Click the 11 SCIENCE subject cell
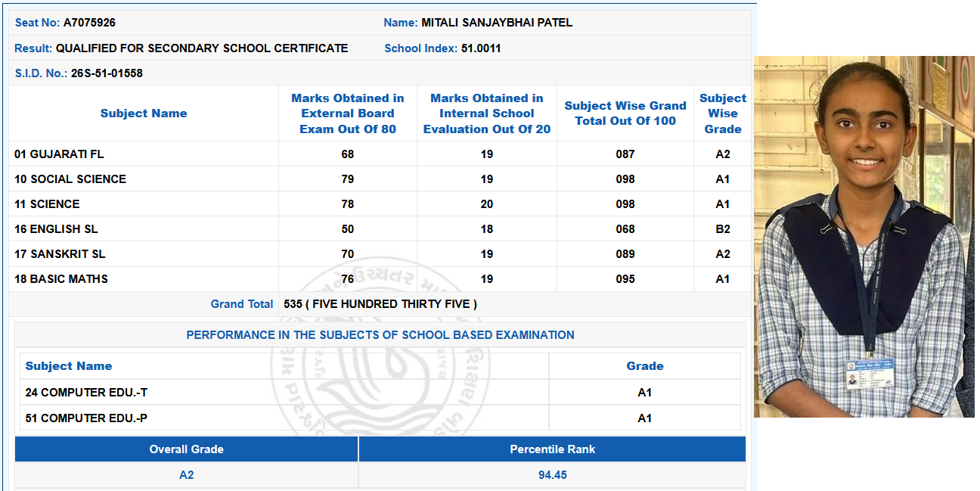980x491 pixels. pos(144,204)
